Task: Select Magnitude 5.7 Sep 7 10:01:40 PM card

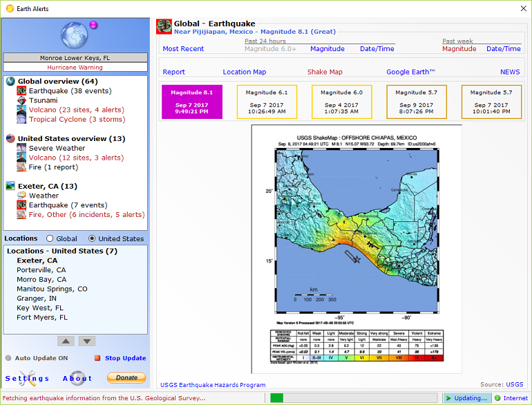Action: pyautogui.click(x=491, y=102)
